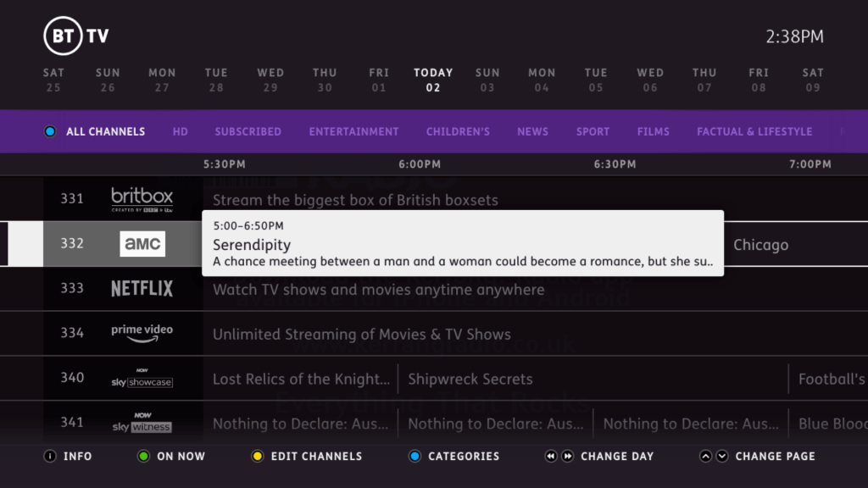Viewport: 868px width, 488px height.
Task: Click the up Change Page arrow
Action: [x=705, y=456]
